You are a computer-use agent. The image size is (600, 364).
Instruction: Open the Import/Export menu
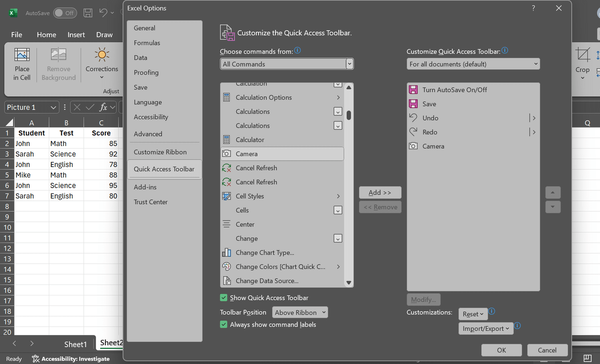point(485,328)
